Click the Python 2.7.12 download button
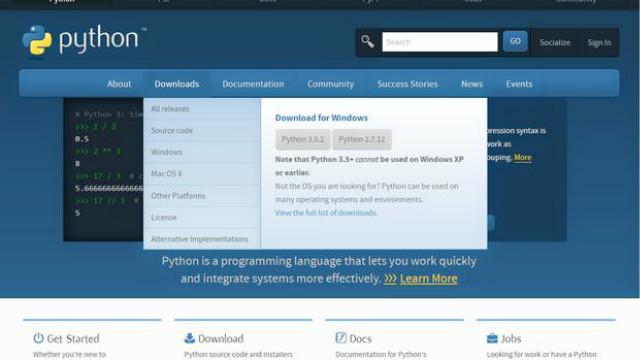Screen dimensions: 640x360 pos(362,140)
